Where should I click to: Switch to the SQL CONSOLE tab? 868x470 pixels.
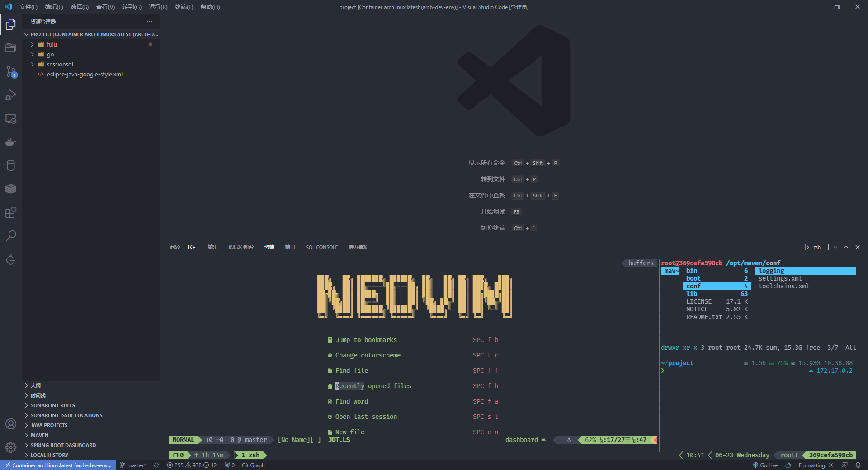tap(321, 247)
